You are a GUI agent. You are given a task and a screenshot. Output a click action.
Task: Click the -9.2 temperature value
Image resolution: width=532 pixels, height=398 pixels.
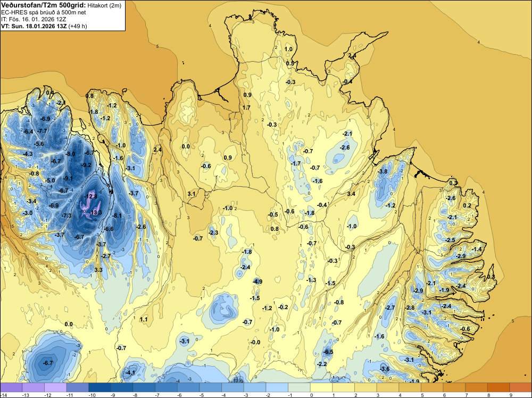(87, 165)
